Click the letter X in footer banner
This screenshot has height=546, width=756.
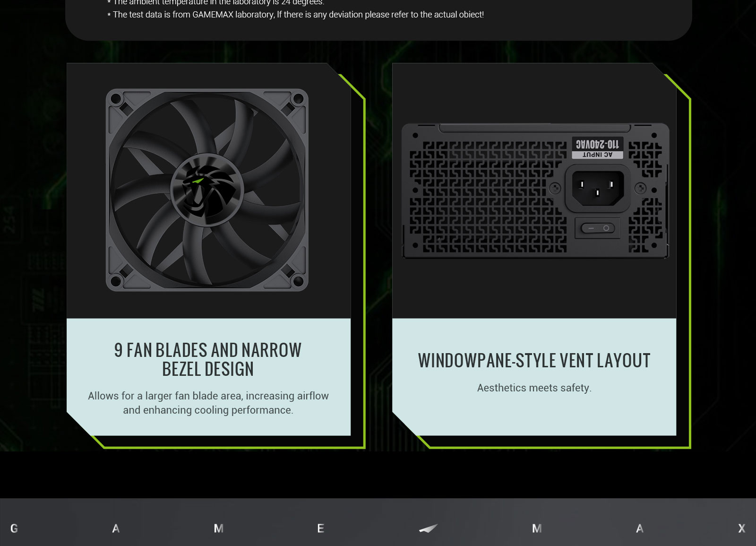741,529
